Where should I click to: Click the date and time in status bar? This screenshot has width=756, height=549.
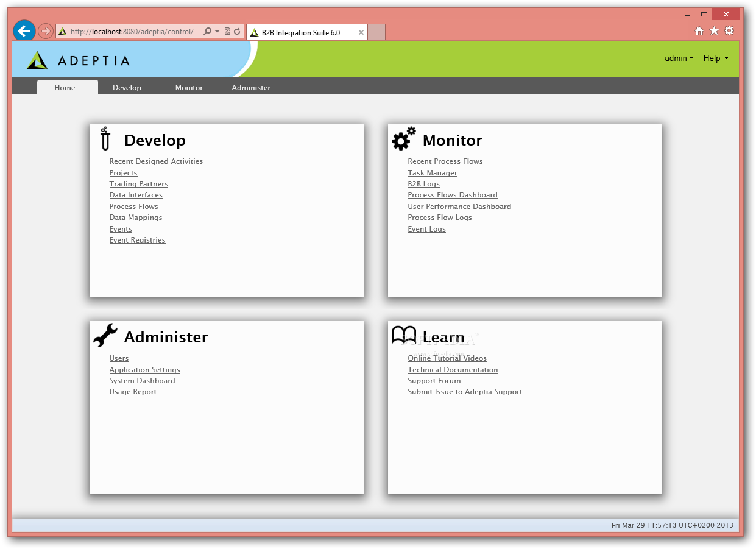(673, 525)
